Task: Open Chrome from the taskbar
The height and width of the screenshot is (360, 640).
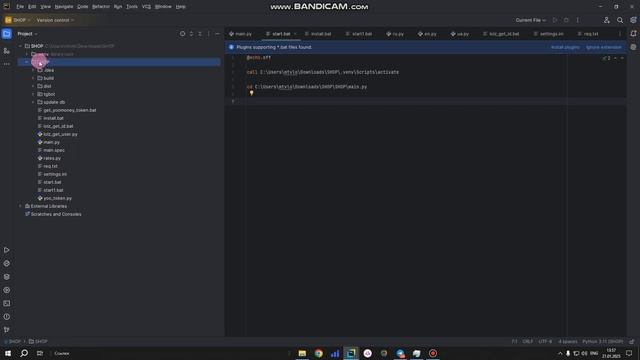Action: point(318,353)
